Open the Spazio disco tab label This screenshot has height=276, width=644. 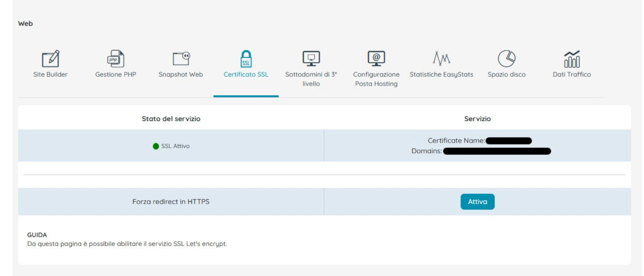507,74
